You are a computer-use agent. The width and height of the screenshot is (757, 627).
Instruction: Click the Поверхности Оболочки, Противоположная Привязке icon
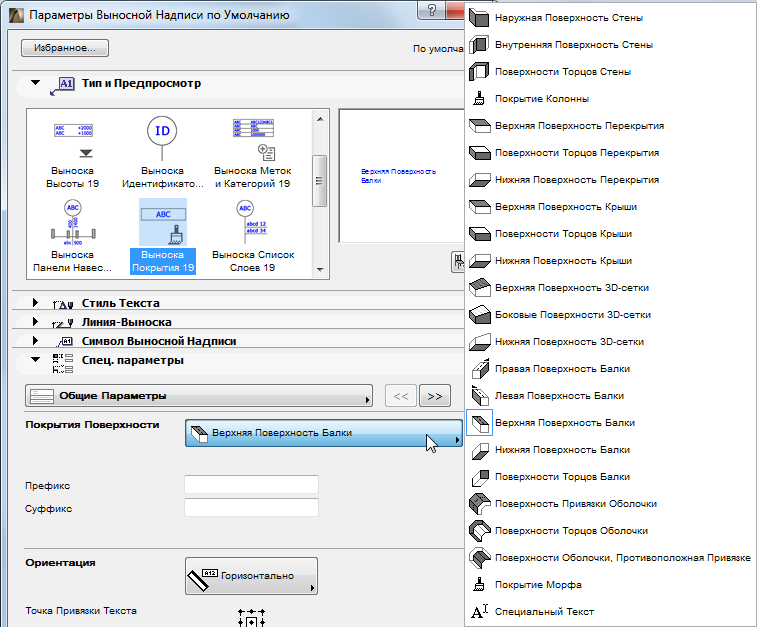(x=479, y=558)
